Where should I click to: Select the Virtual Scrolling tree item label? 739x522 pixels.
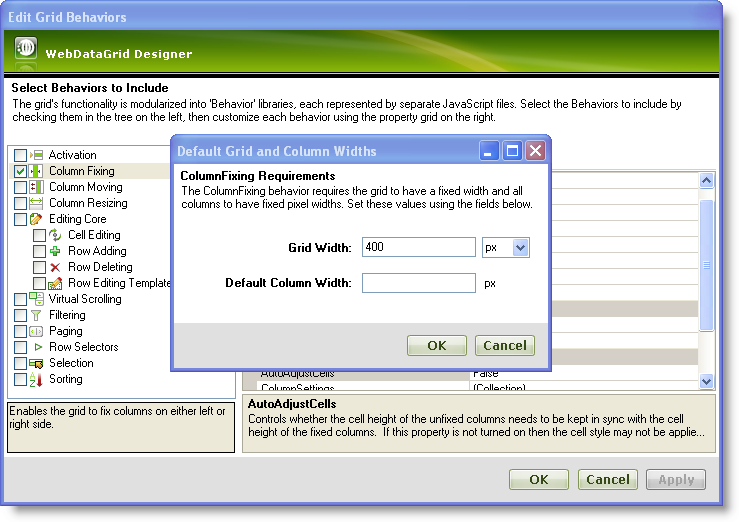[85, 299]
